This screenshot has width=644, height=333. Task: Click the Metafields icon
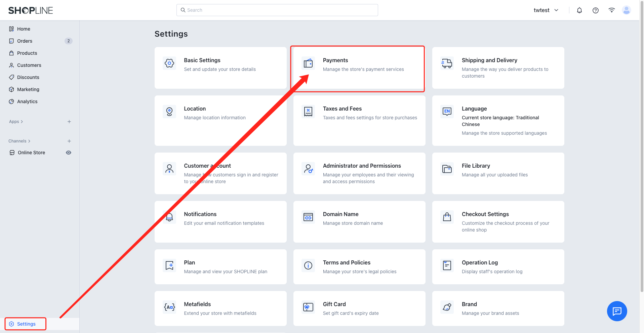tap(169, 307)
